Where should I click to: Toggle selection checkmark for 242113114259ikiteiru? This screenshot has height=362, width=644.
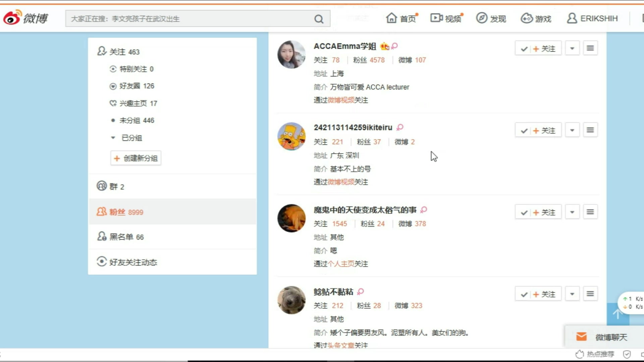[524, 130]
